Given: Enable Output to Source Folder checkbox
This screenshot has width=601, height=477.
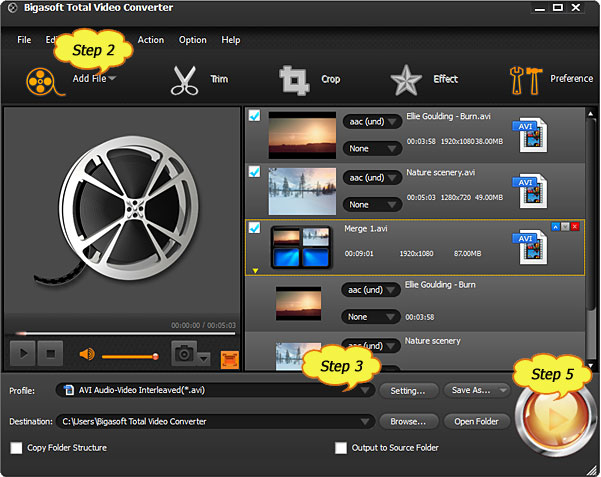Looking at the screenshot, I should pyautogui.click(x=341, y=448).
